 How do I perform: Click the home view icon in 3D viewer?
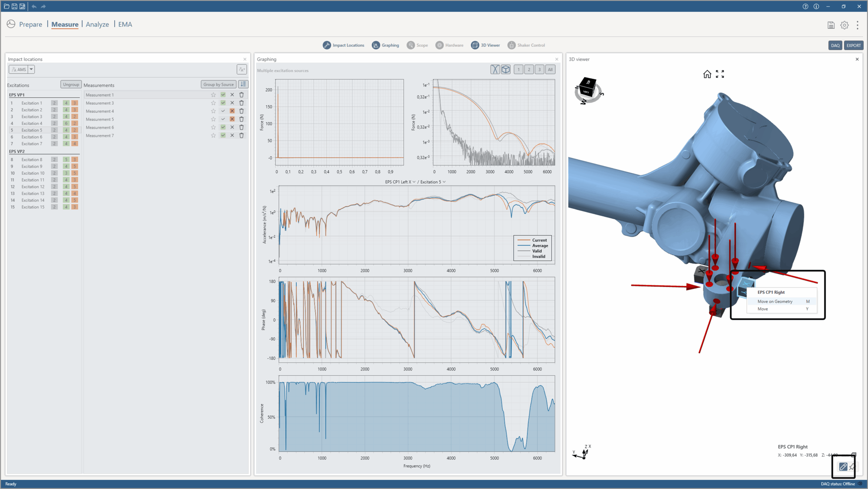[707, 74]
